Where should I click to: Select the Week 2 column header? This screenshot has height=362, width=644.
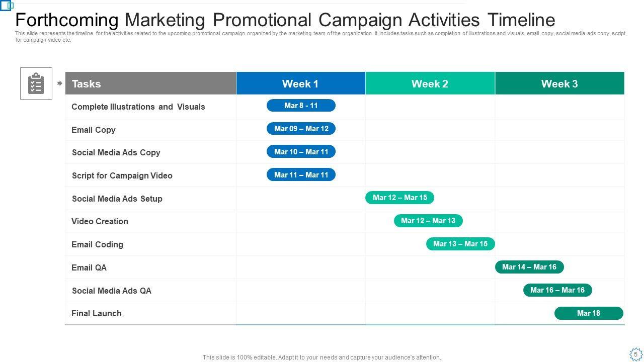point(430,83)
